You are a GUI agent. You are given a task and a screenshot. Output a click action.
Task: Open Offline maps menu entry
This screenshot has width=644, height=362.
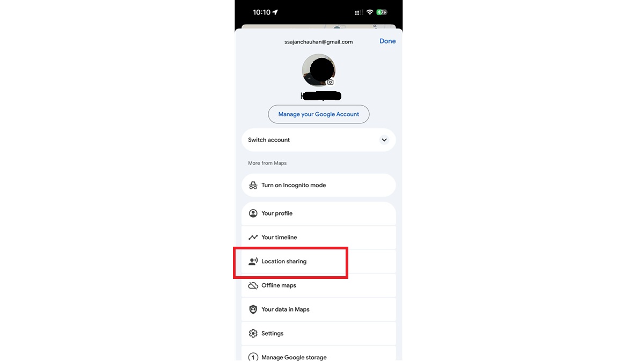click(319, 286)
